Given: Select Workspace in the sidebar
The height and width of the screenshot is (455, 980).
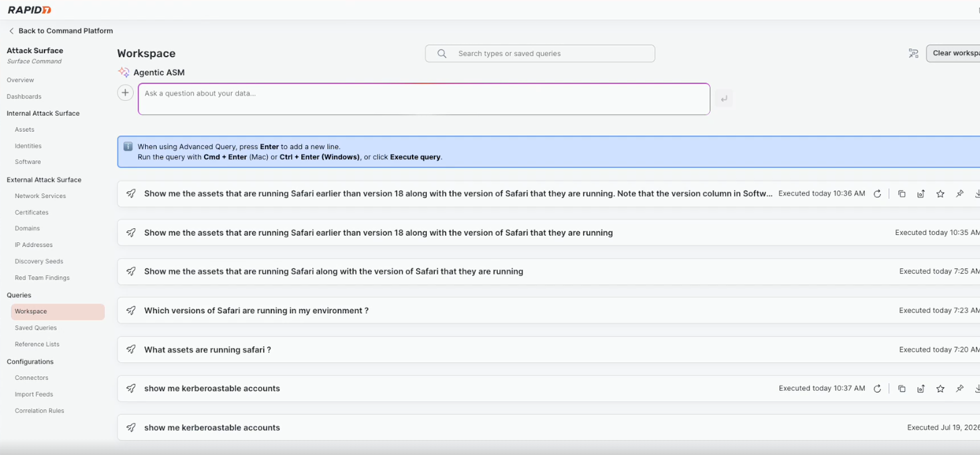Looking at the screenshot, I should pos(58,311).
